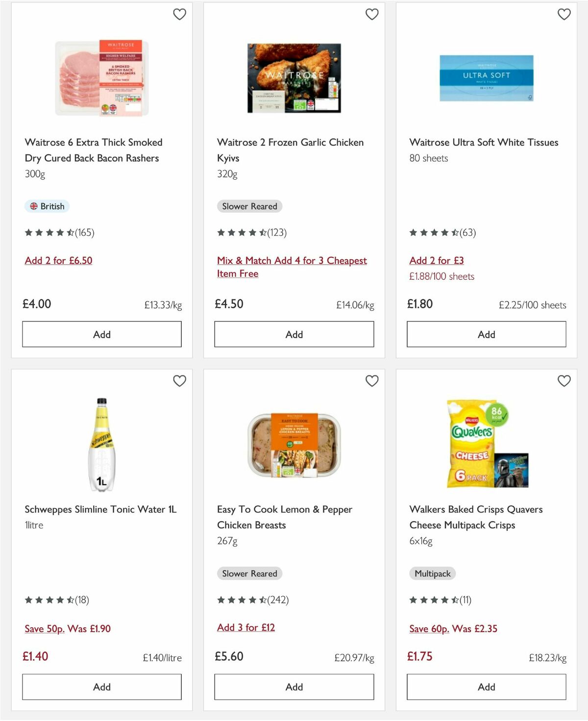Open the 'Save 60p' Quavers offer link
Viewport: 588px width, 721px height.
click(x=453, y=628)
